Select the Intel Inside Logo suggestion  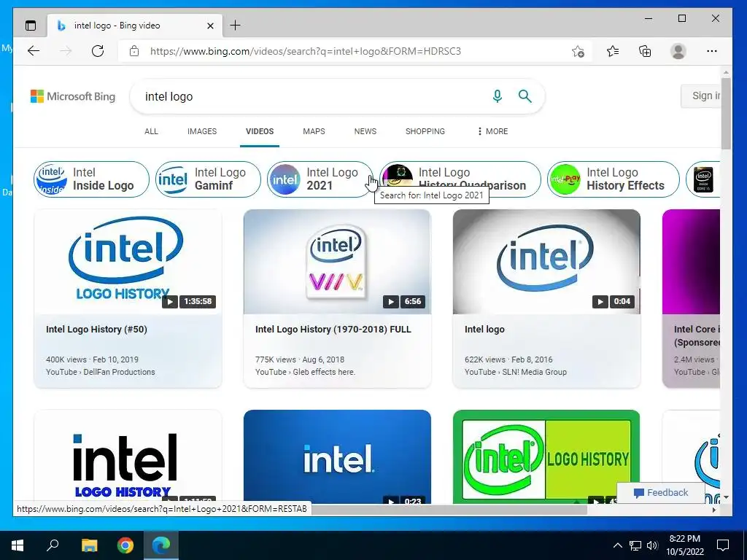tap(91, 179)
